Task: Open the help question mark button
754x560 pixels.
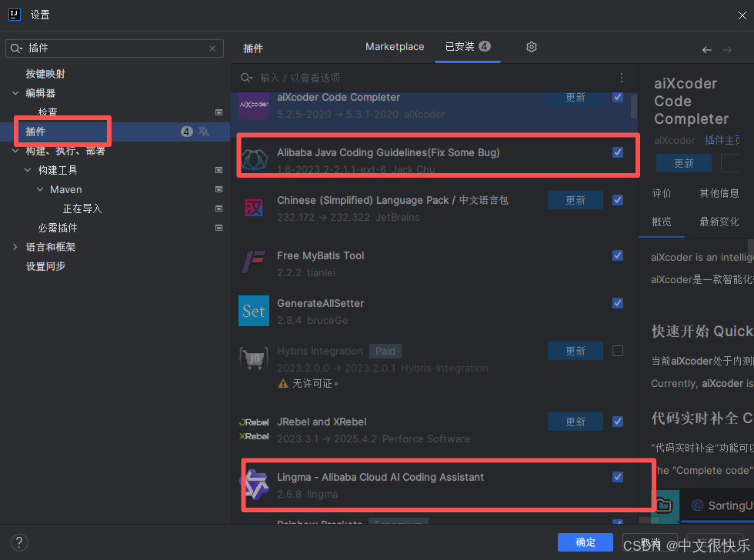Action: coord(19,543)
